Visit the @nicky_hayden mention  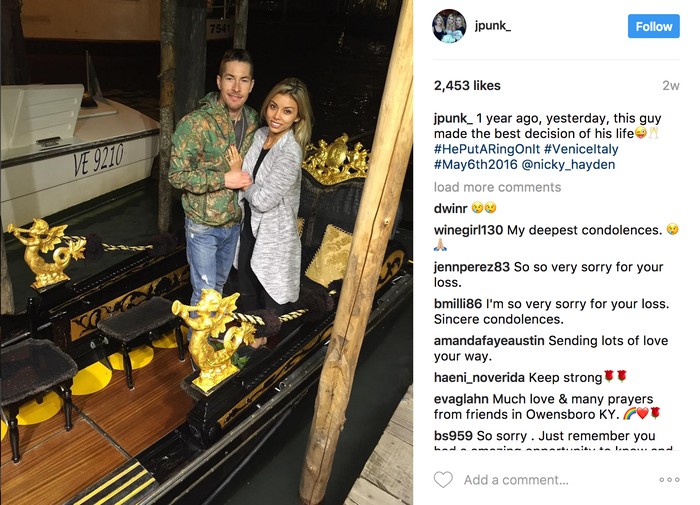[x=568, y=165]
